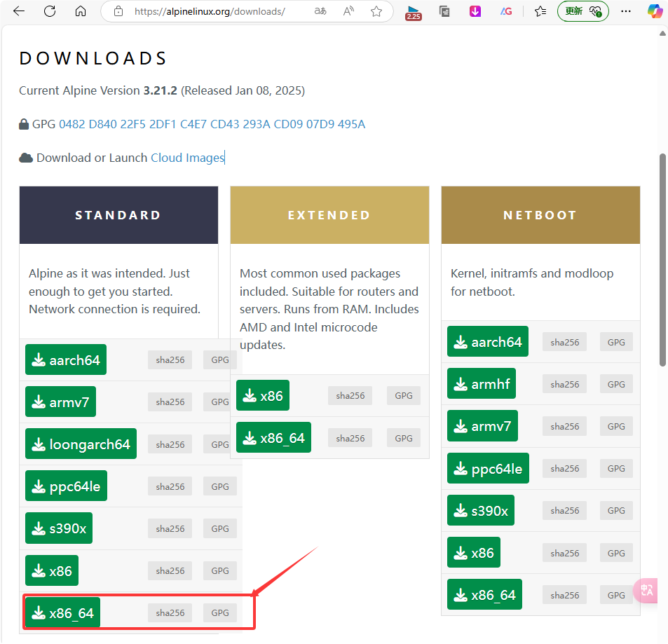The image size is (668, 644).
Task: Open sha256 for Netboot x86_64
Action: [x=564, y=595]
